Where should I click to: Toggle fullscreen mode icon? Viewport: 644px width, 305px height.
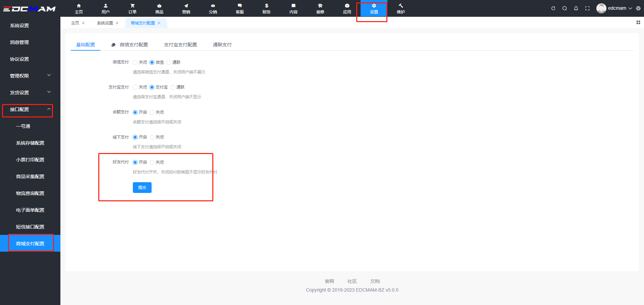[587, 8]
